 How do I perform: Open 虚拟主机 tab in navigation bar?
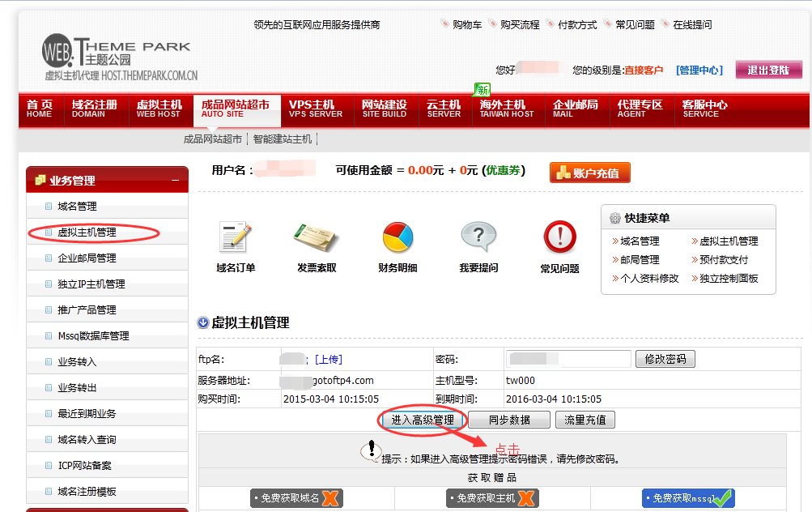[159, 109]
